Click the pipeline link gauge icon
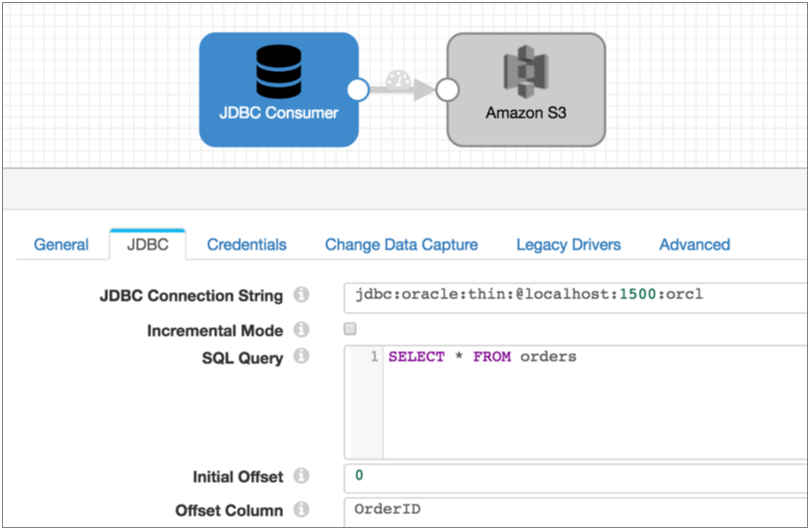 coord(401,78)
